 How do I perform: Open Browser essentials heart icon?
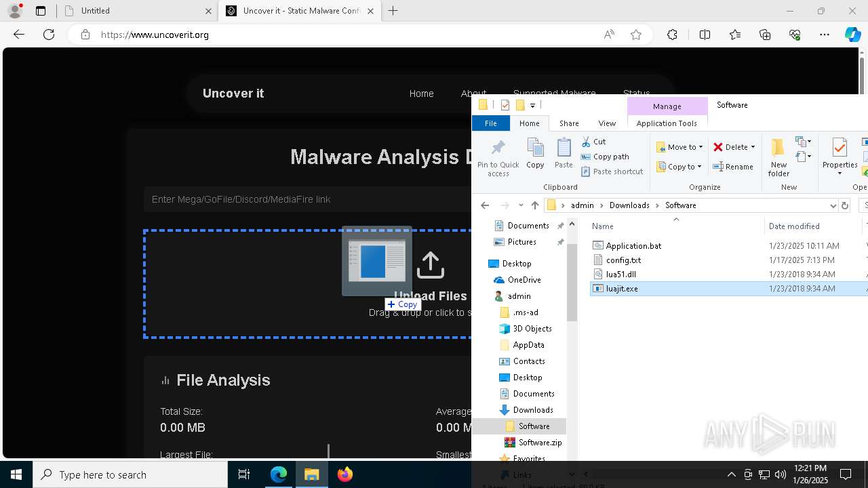pos(795,35)
